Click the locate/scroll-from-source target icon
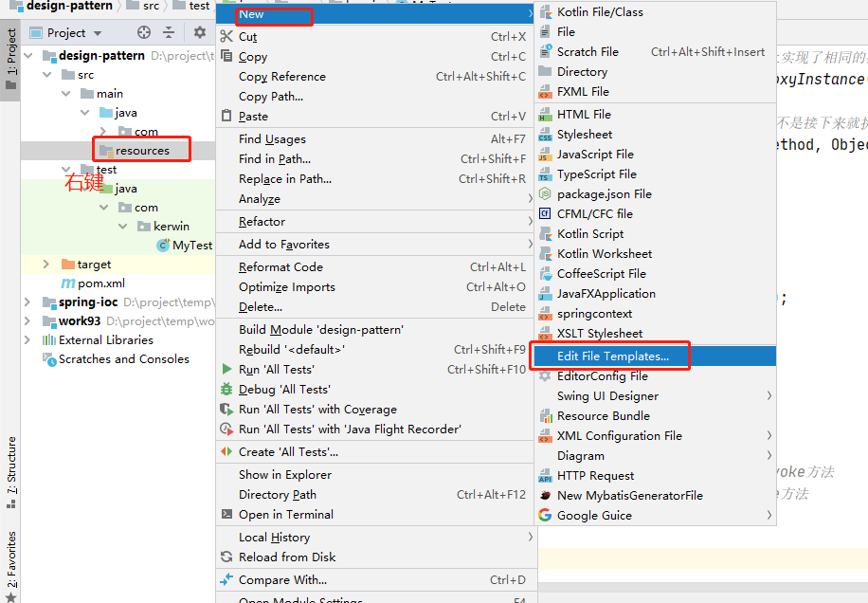The width and height of the screenshot is (868, 603). [144, 32]
